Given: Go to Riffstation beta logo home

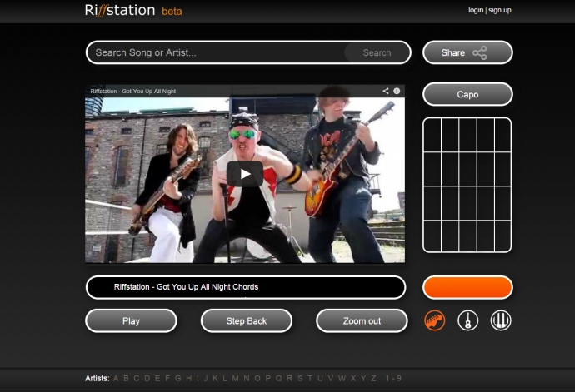Looking at the screenshot, I should [x=133, y=10].
